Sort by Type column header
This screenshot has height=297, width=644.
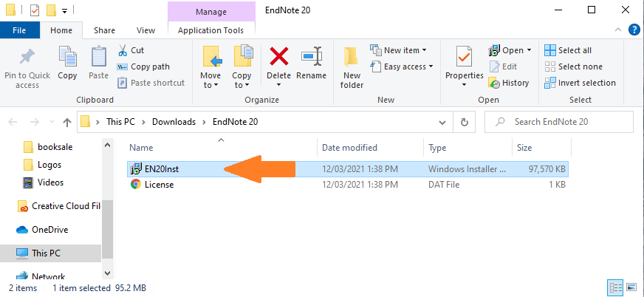tap(437, 148)
